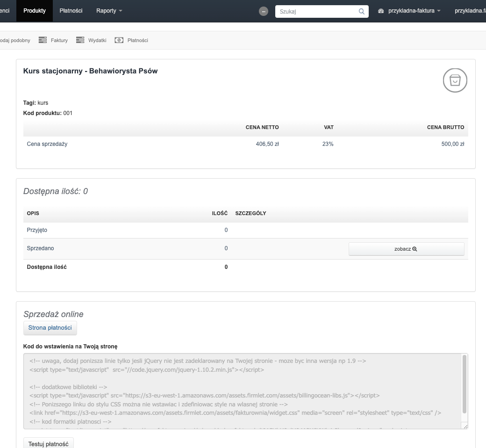Click the bold Dostępna ilość summary row label
486x448 pixels.
click(x=47, y=267)
